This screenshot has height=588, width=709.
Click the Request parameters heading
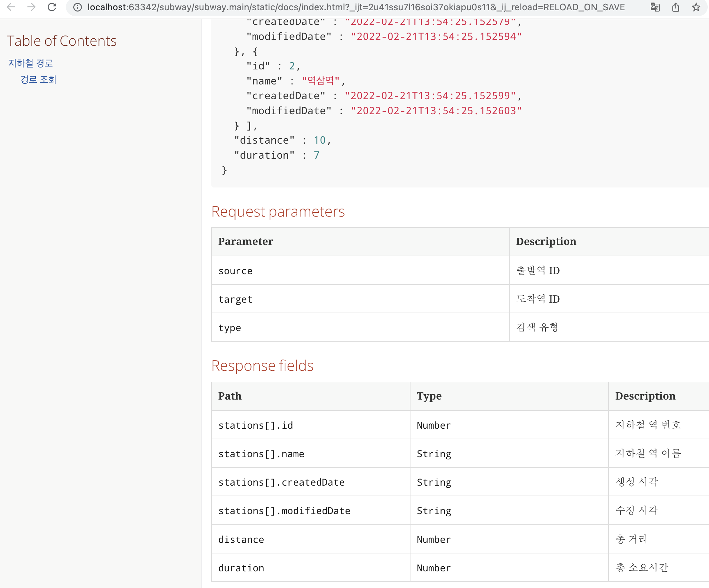(x=278, y=212)
